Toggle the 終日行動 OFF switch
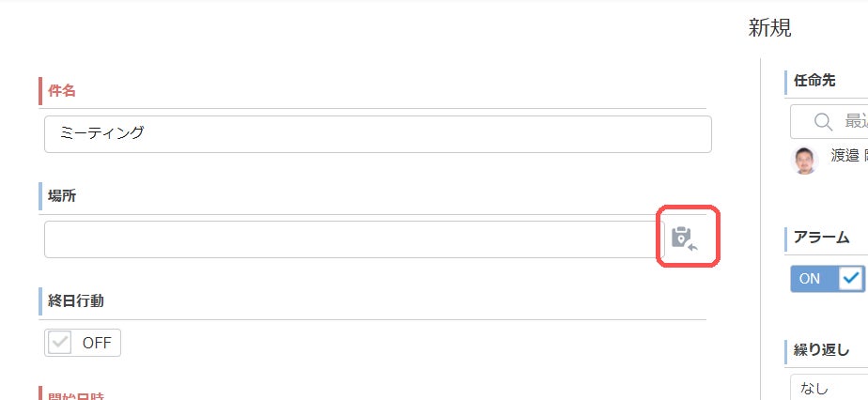Viewport: 868px width, 400px height. [x=83, y=343]
